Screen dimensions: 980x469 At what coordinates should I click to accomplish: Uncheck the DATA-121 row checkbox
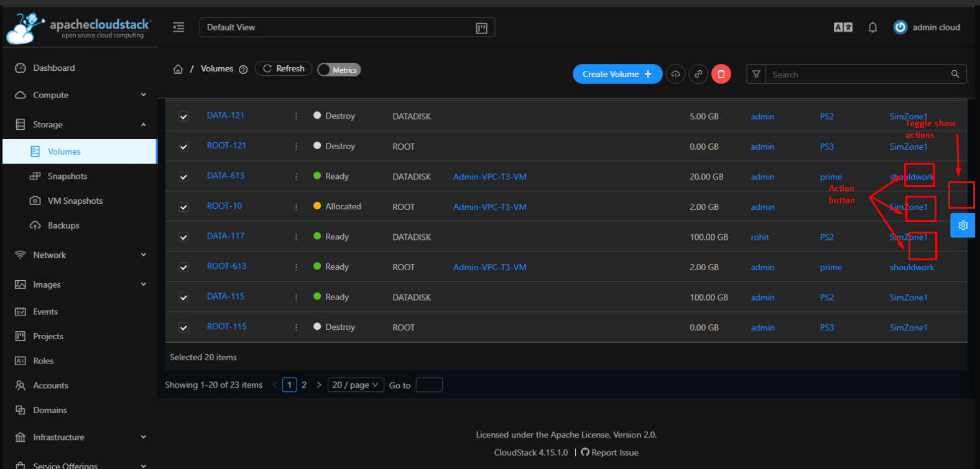[x=183, y=116]
